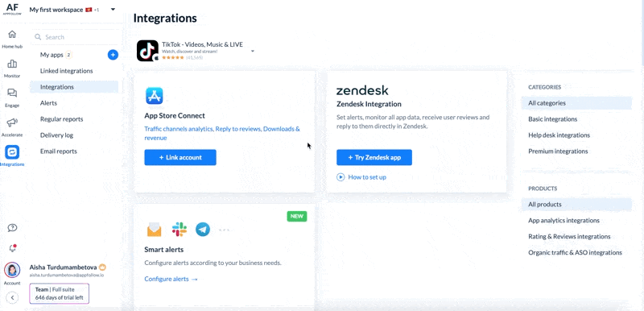Open the Monitor section icon

[12, 64]
